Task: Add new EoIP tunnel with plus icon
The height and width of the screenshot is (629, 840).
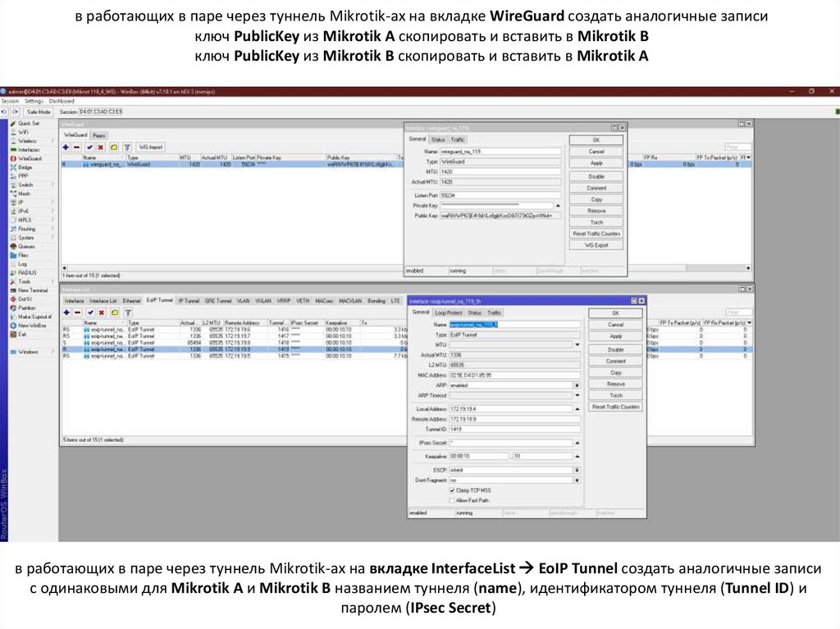Action: coord(66,312)
